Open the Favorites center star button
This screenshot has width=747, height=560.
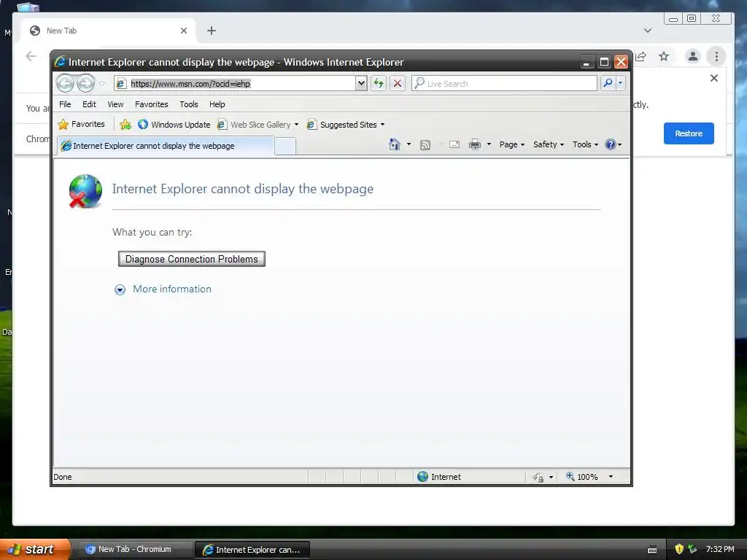(81, 124)
